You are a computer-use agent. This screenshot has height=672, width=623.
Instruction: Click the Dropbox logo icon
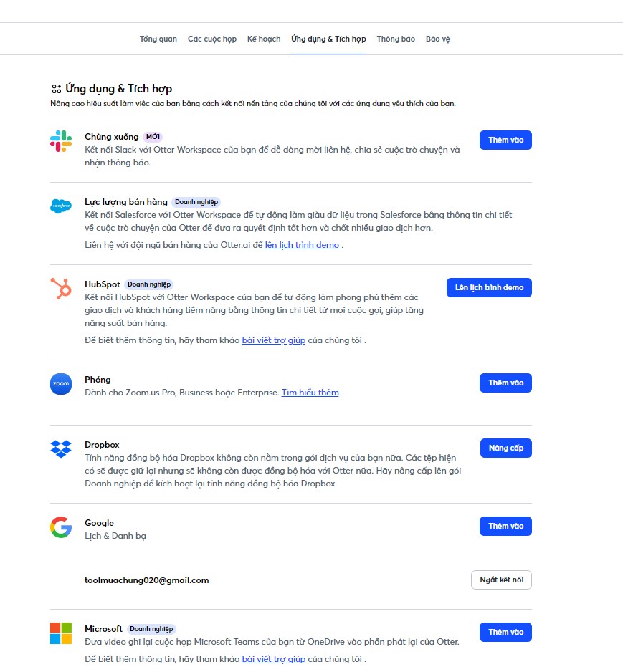point(61,449)
